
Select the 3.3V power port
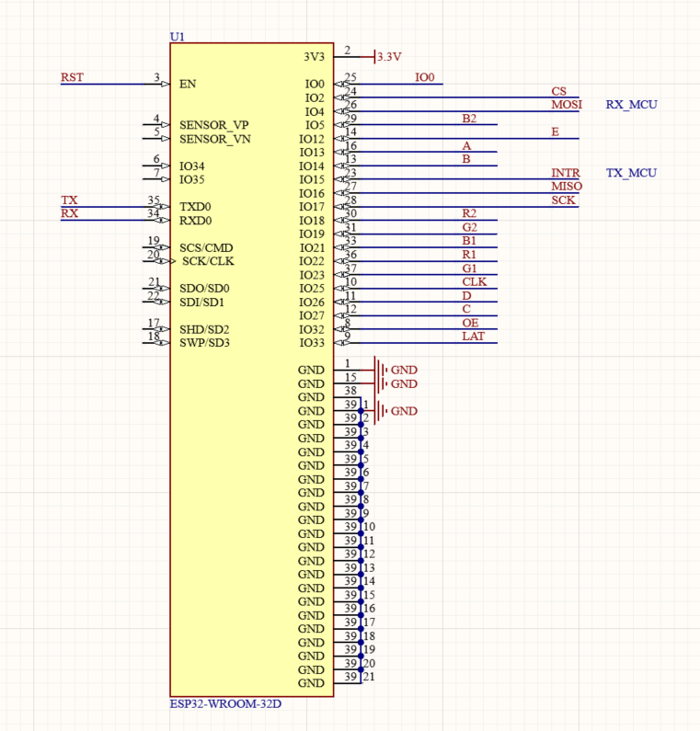pos(388,57)
